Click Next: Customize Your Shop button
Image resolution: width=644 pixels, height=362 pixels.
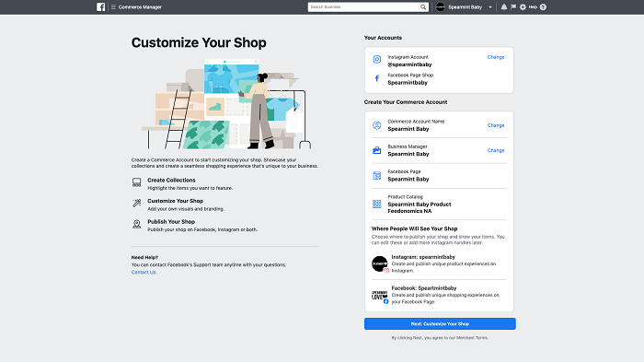(440, 323)
